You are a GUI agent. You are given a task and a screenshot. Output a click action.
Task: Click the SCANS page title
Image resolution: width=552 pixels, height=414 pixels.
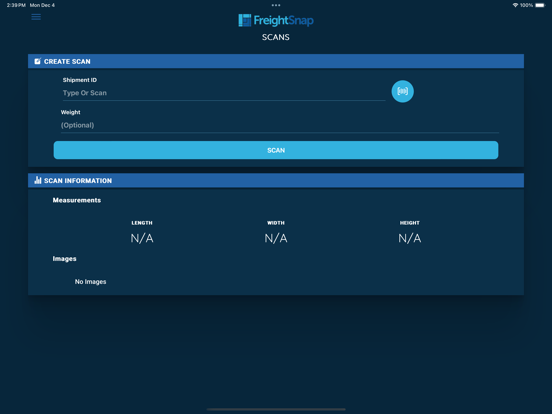tap(276, 37)
